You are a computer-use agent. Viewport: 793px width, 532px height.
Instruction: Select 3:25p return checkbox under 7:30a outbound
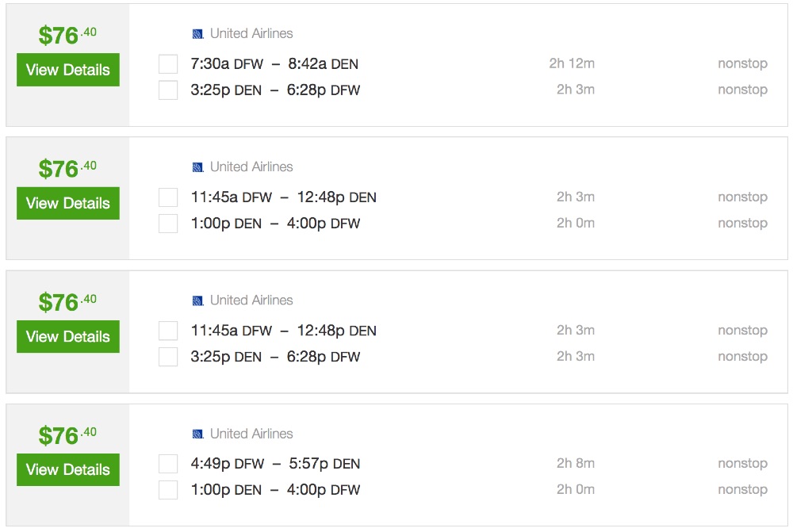tap(168, 90)
